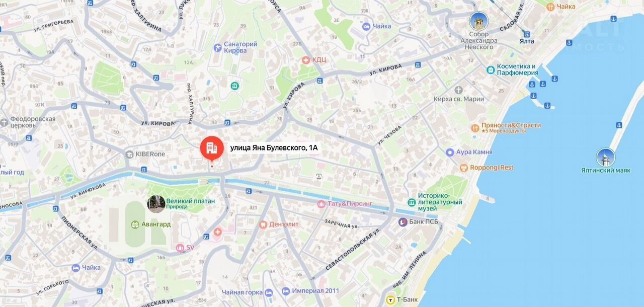644x307 pixels.
Task: Click the Аура Камня shop marker
Action: [450, 152]
